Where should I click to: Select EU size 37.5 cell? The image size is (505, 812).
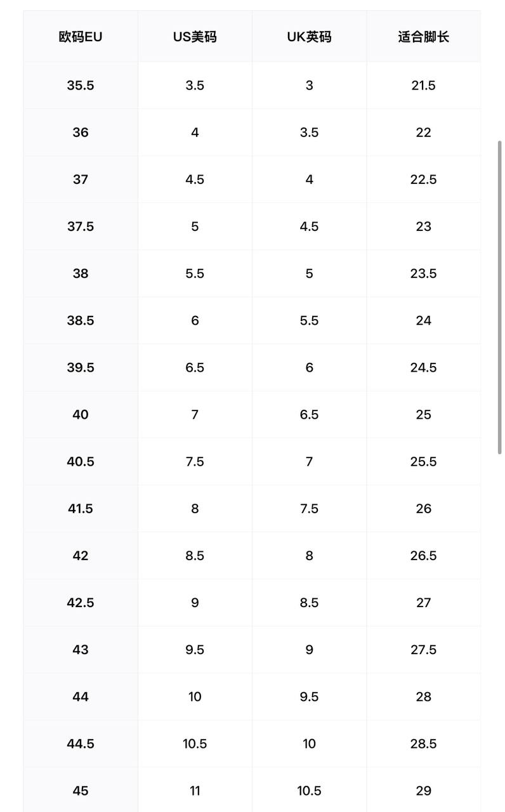point(81,226)
